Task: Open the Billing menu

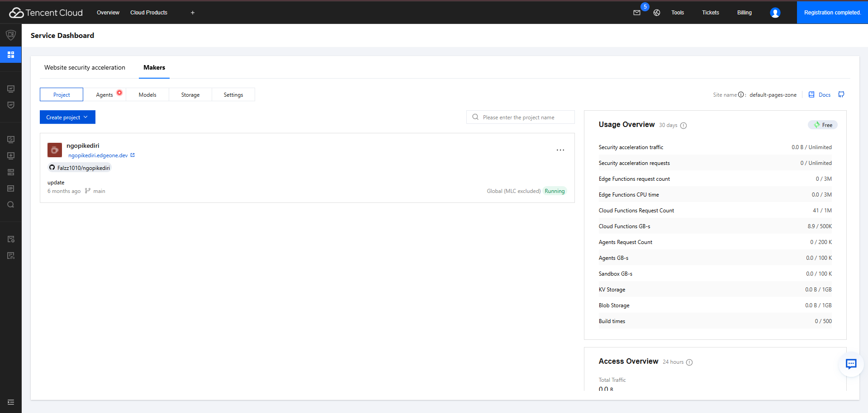Action: pyautogui.click(x=745, y=13)
